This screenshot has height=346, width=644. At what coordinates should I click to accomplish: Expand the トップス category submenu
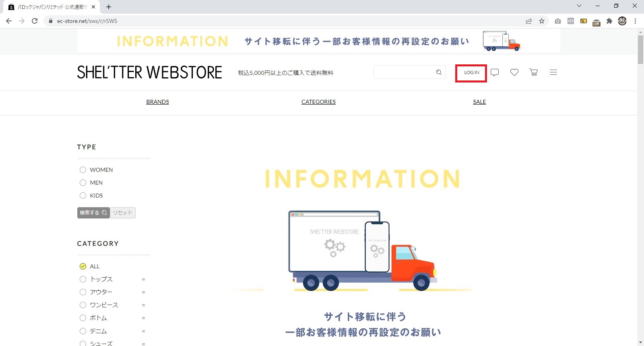pyautogui.click(x=143, y=279)
